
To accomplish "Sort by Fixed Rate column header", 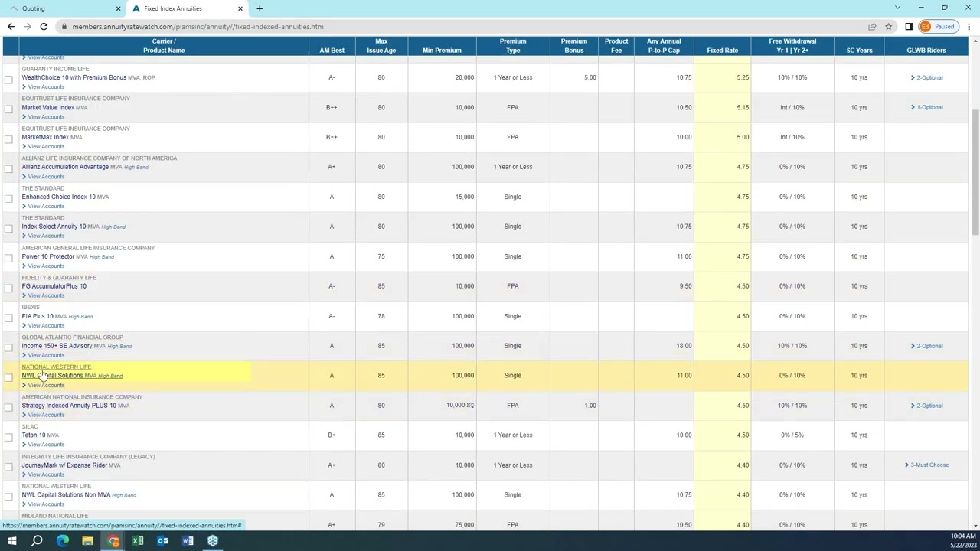I will (722, 51).
